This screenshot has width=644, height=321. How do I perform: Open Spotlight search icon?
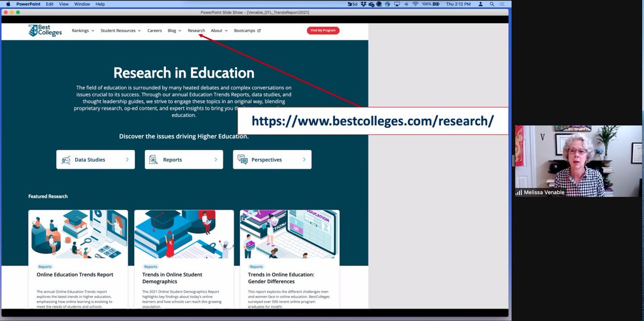click(492, 4)
